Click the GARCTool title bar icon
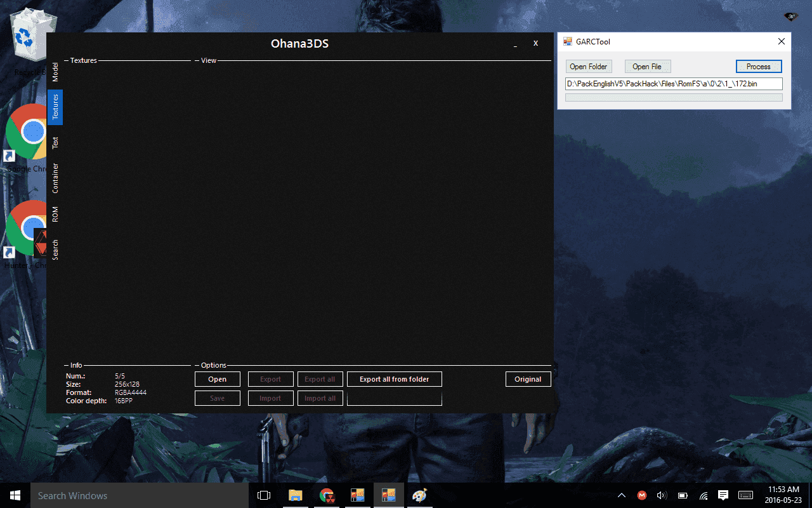This screenshot has width=812, height=508. pos(568,41)
